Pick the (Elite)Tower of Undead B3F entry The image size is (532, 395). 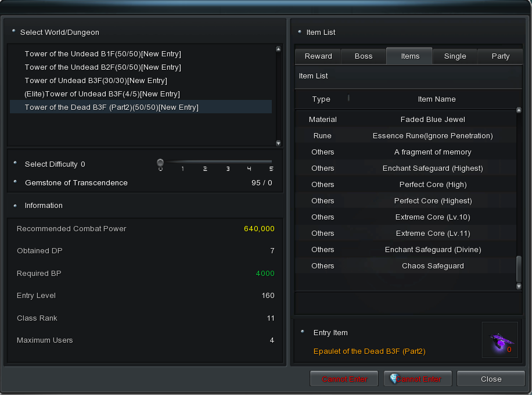[102, 94]
